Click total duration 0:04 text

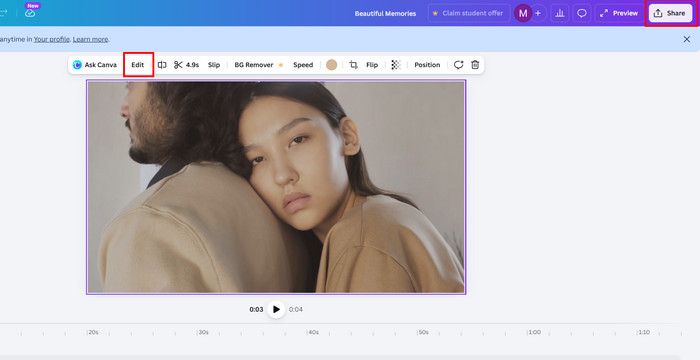[296, 309]
